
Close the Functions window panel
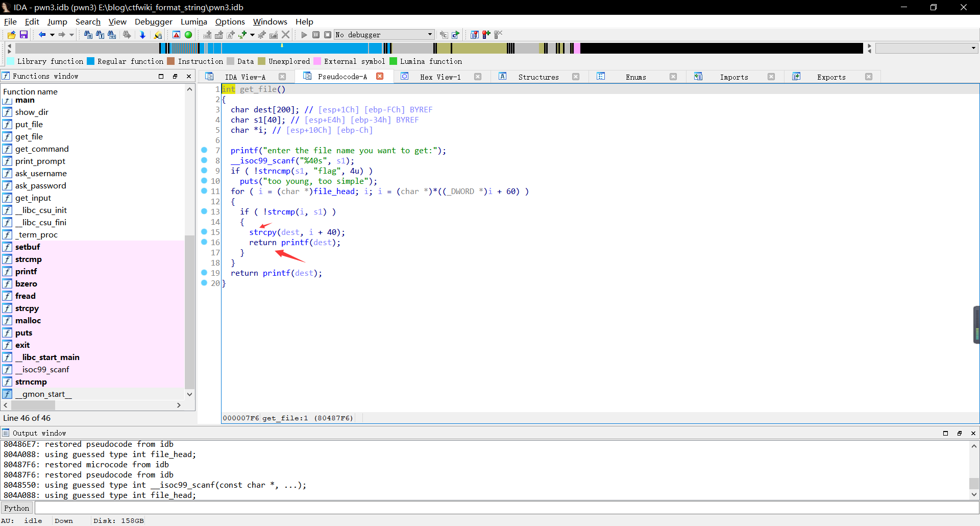[189, 76]
